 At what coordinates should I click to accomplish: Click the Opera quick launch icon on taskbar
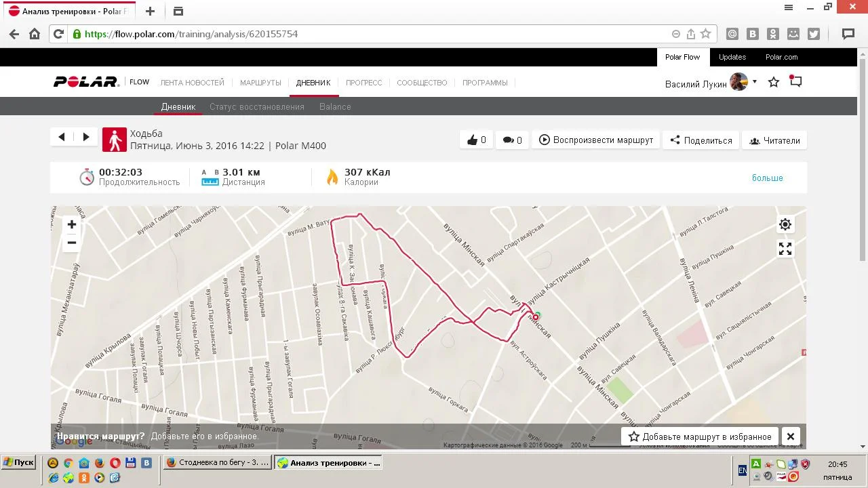pyautogui.click(x=115, y=463)
